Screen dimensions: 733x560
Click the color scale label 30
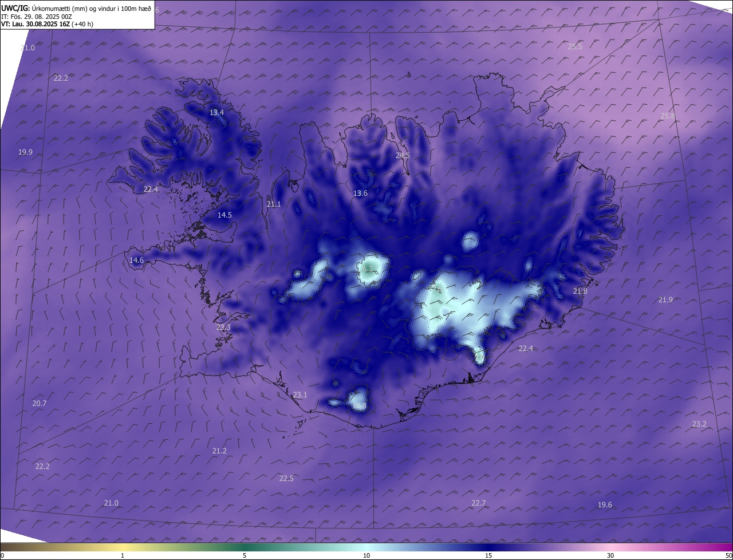[610, 555]
